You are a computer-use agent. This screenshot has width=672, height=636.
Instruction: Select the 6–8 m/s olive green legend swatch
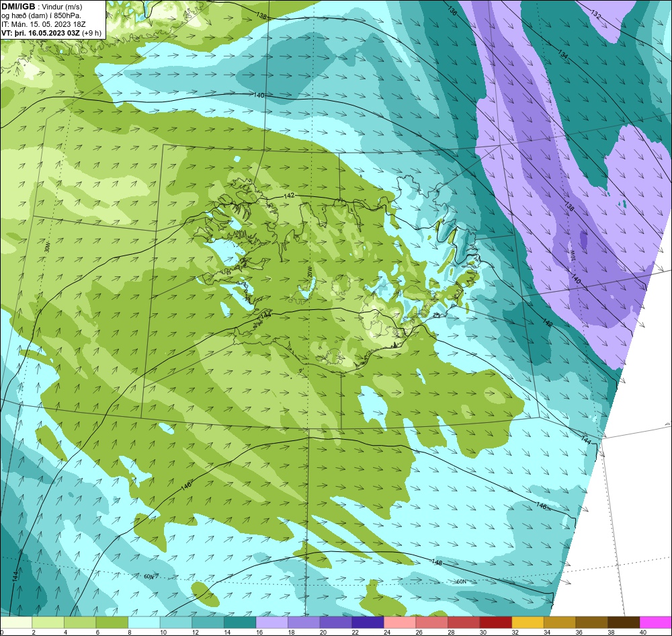(x=112, y=623)
